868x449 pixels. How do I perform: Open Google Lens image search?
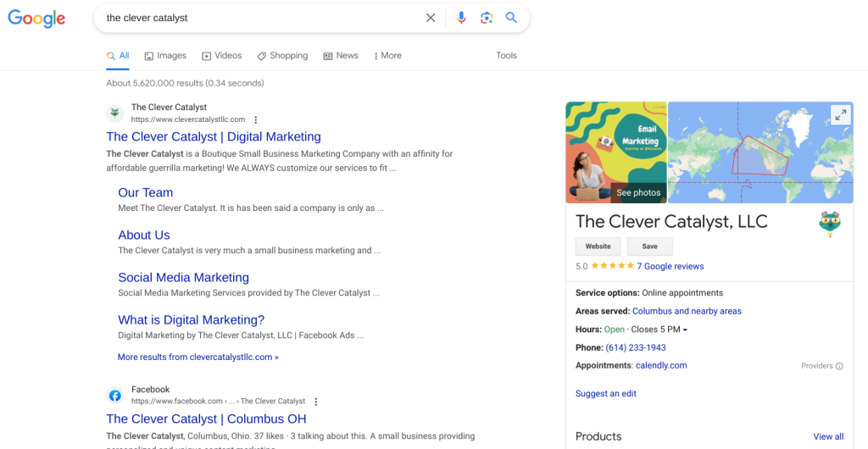click(x=486, y=18)
